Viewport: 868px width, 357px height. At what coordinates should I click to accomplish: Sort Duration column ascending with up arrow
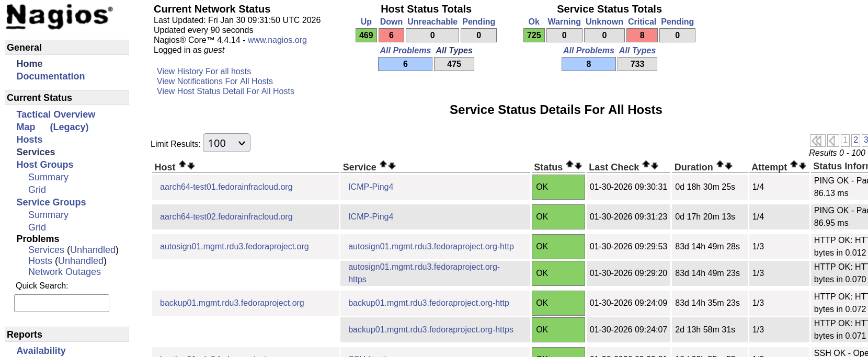[x=720, y=165]
